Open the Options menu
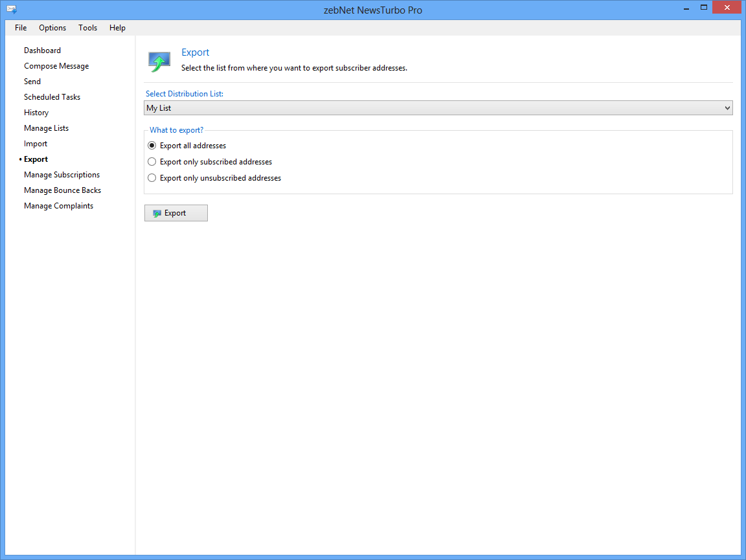This screenshot has height=560, width=746. [x=52, y=28]
